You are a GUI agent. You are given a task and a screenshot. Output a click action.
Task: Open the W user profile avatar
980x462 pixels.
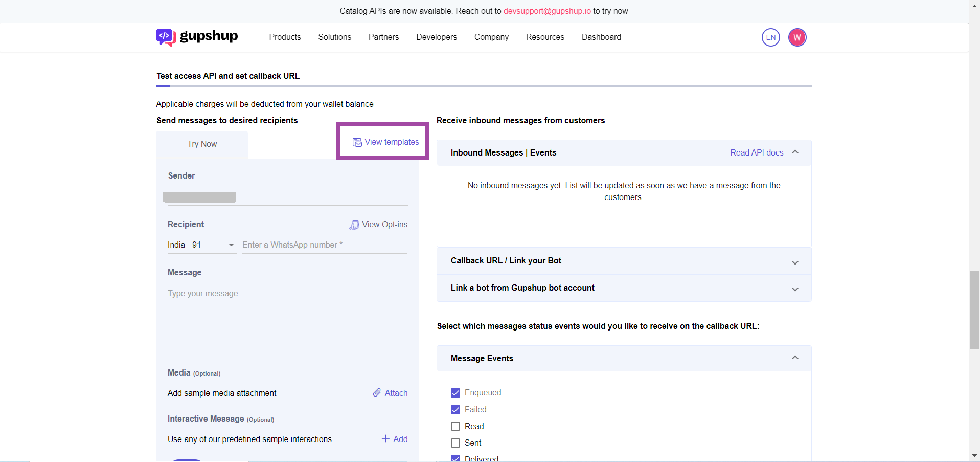click(x=797, y=37)
